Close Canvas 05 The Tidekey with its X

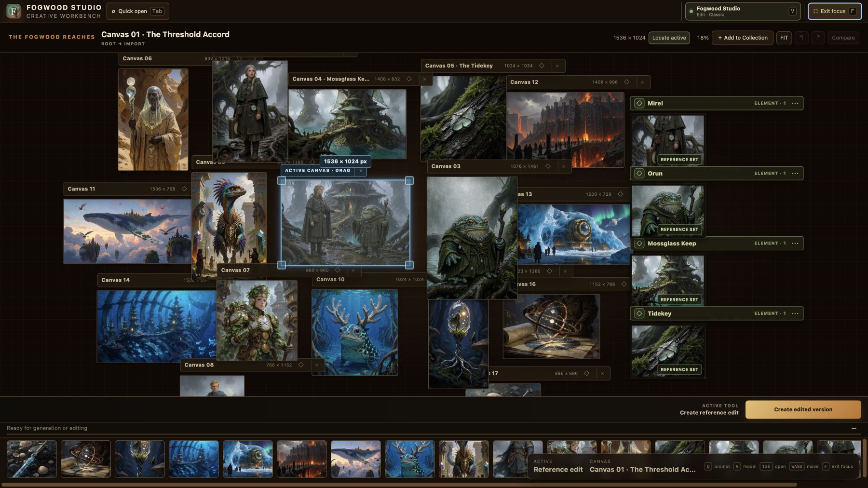pos(557,66)
